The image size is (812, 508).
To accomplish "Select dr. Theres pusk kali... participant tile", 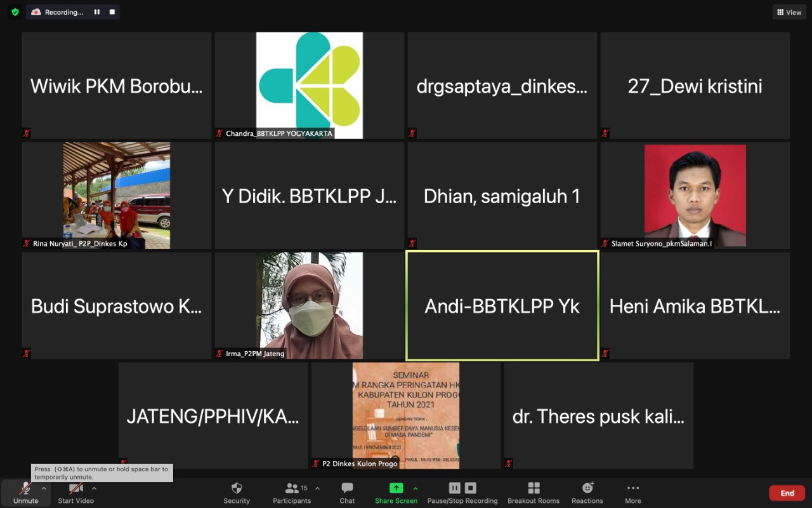I will 599,416.
